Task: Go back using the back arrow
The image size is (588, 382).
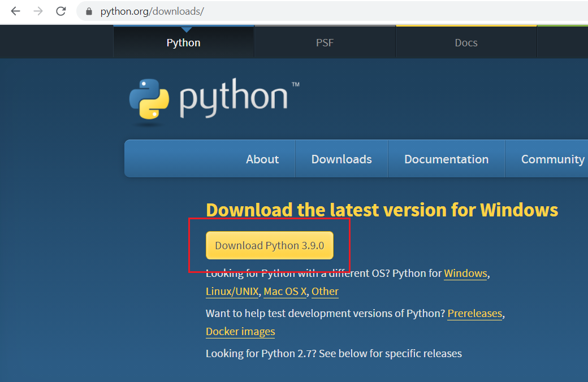Action: click(15, 11)
